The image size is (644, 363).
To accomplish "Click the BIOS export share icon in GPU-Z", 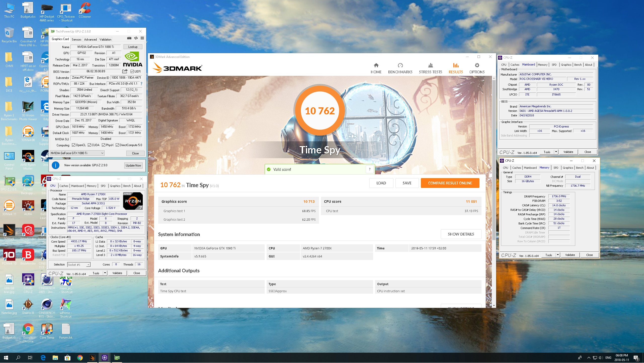I will pos(125,72).
